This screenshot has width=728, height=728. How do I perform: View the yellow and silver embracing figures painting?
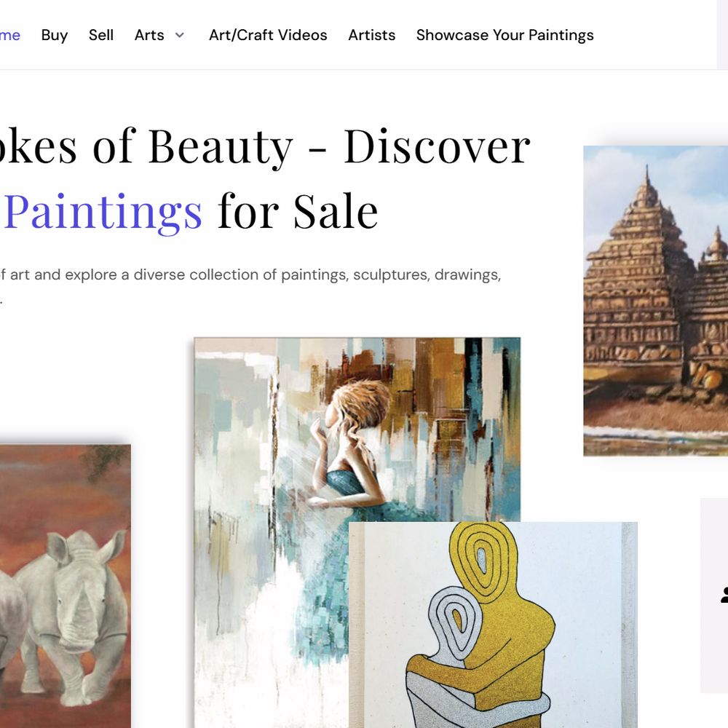click(x=493, y=625)
